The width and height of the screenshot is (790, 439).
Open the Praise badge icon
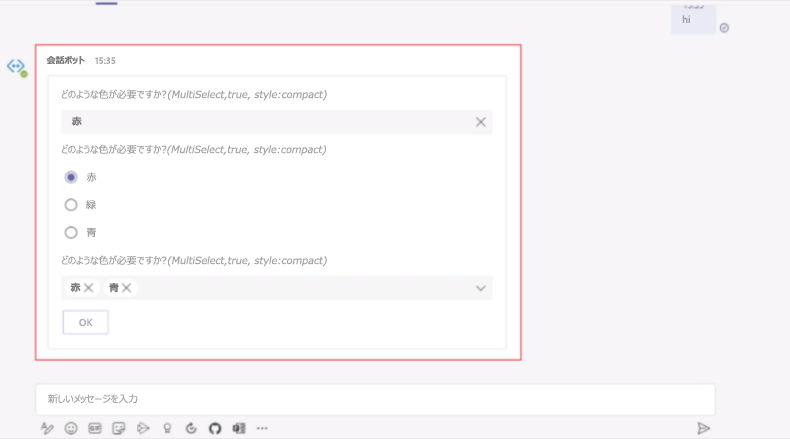167,428
